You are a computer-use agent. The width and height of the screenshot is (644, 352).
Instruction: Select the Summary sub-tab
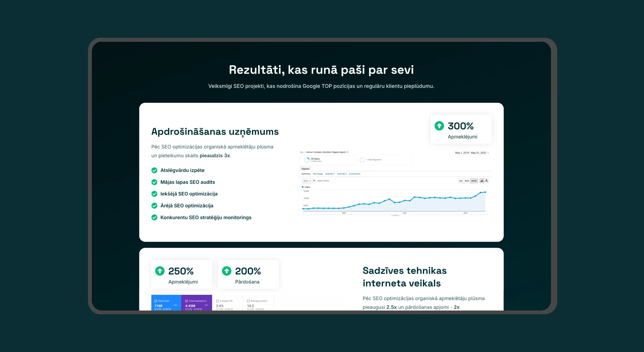pyautogui.click(x=306, y=174)
